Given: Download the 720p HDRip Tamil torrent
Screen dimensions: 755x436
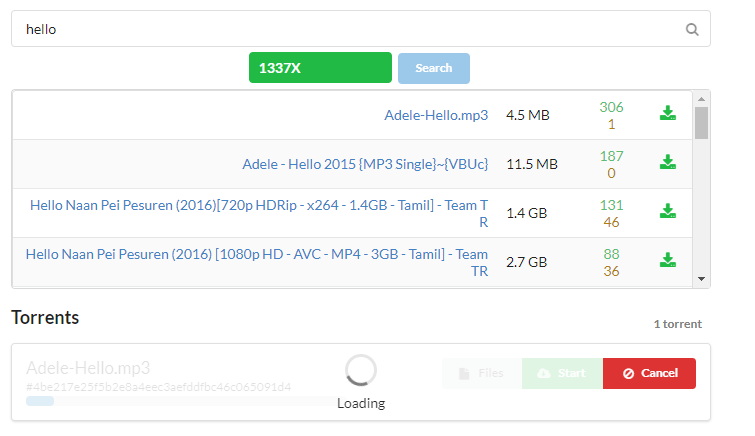Looking at the screenshot, I should point(667,210).
